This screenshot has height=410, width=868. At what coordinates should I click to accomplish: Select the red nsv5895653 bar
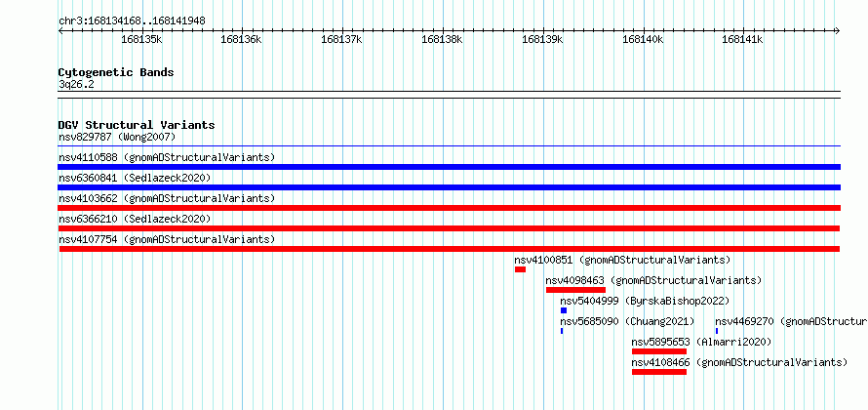[x=659, y=351]
